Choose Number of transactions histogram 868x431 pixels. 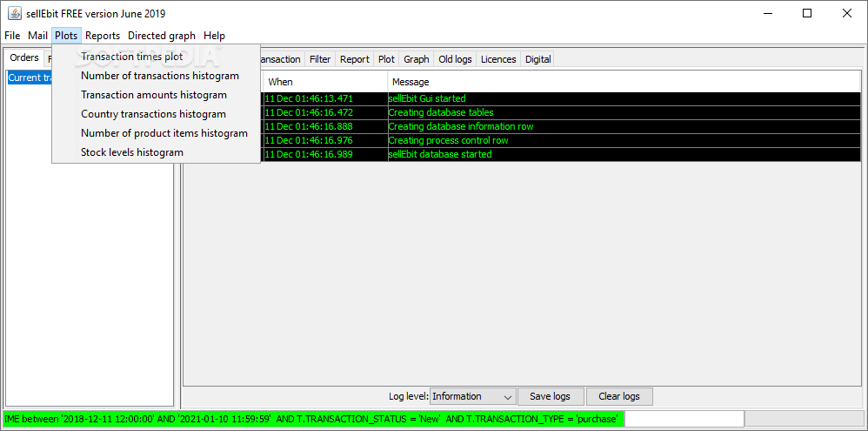(x=156, y=76)
